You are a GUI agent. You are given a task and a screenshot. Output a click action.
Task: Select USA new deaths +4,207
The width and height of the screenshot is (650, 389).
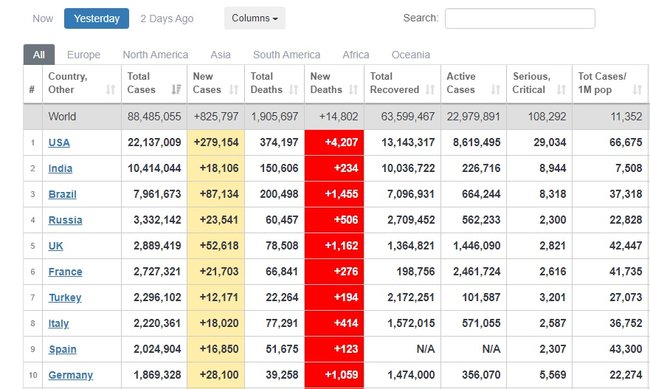(x=341, y=142)
